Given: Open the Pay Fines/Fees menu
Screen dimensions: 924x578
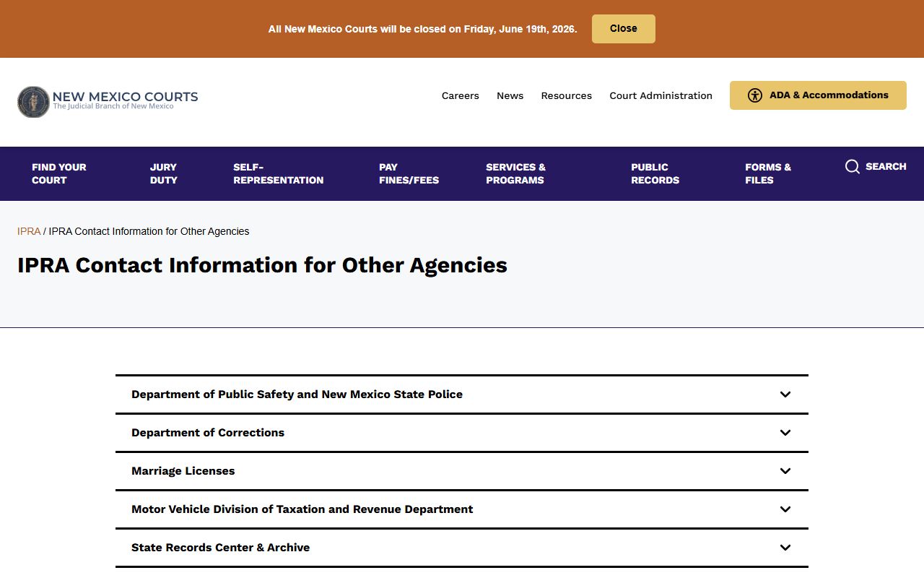Looking at the screenshot, I should pyautogui.click(x=409, y=173).
